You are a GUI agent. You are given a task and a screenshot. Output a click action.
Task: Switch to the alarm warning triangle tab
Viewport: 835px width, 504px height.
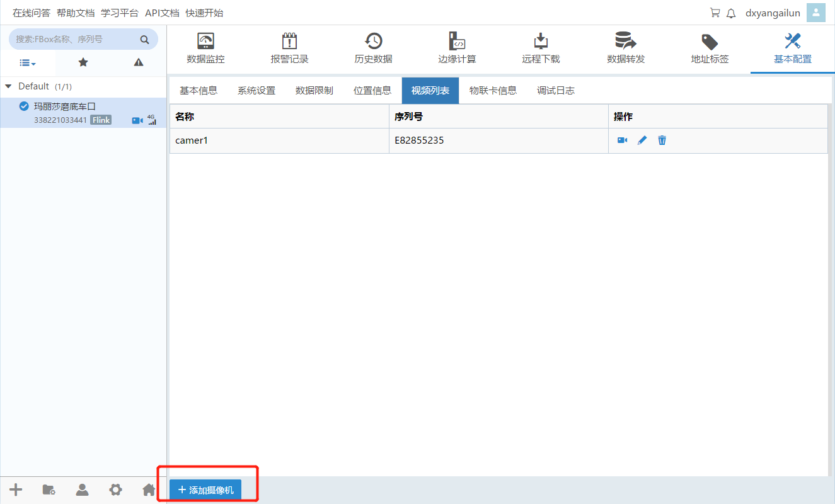point(139,62)
